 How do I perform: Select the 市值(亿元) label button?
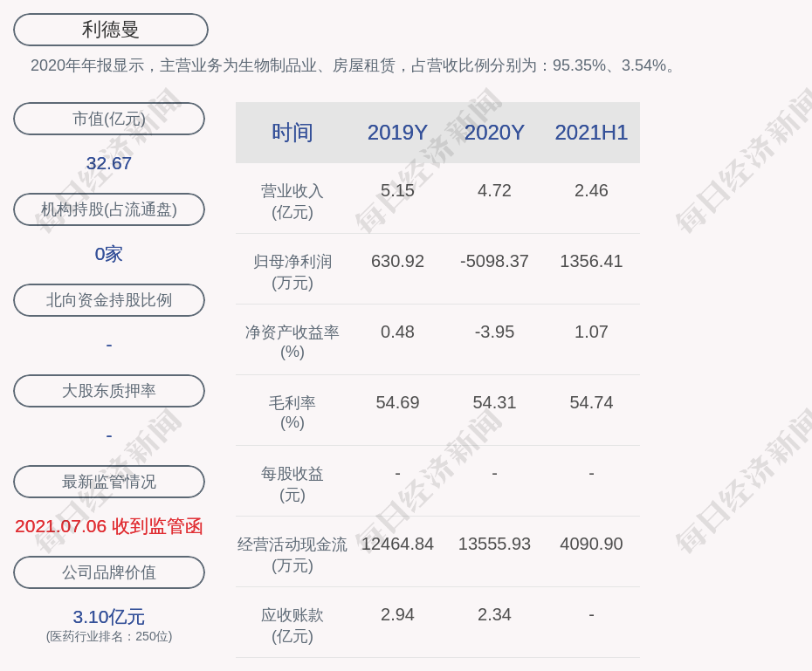click(109, 119)
